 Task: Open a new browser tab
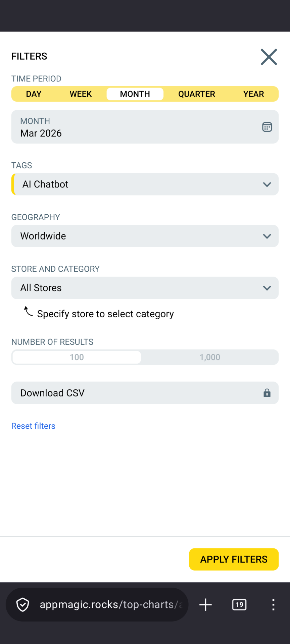(205, 605)
